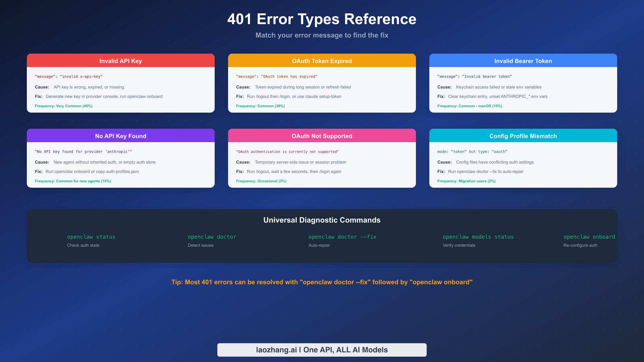Image resolution: width=644 pixels, height=362 pixels.
Task: Select the Frequency: Very Common (40%) label
Action: click(x=64, y=106)
